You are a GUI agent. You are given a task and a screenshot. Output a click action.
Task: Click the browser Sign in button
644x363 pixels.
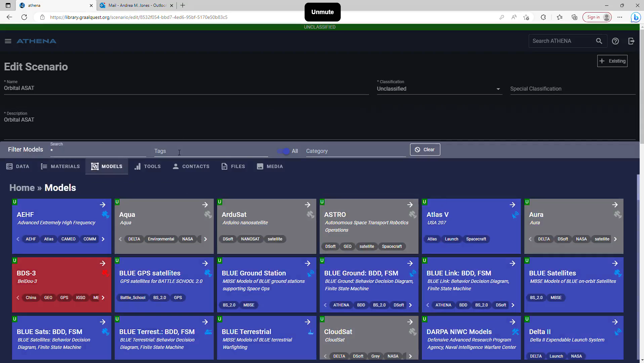pos(597,17)
